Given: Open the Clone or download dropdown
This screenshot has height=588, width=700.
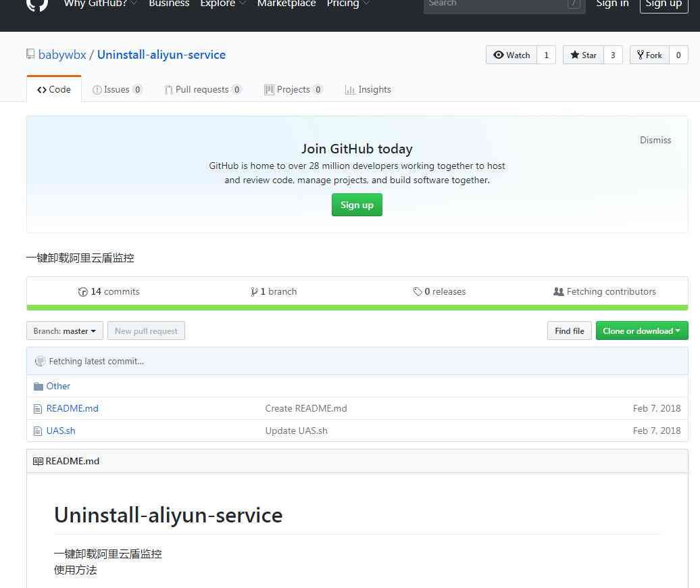Looking at the screenshot, I should click(x=641, y=330).
